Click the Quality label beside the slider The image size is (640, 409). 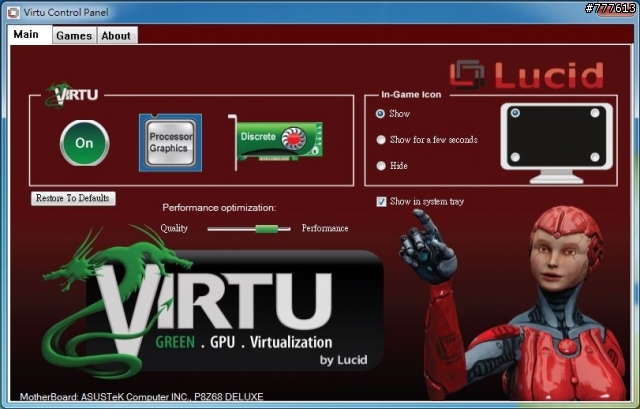[x=174, y=228]
